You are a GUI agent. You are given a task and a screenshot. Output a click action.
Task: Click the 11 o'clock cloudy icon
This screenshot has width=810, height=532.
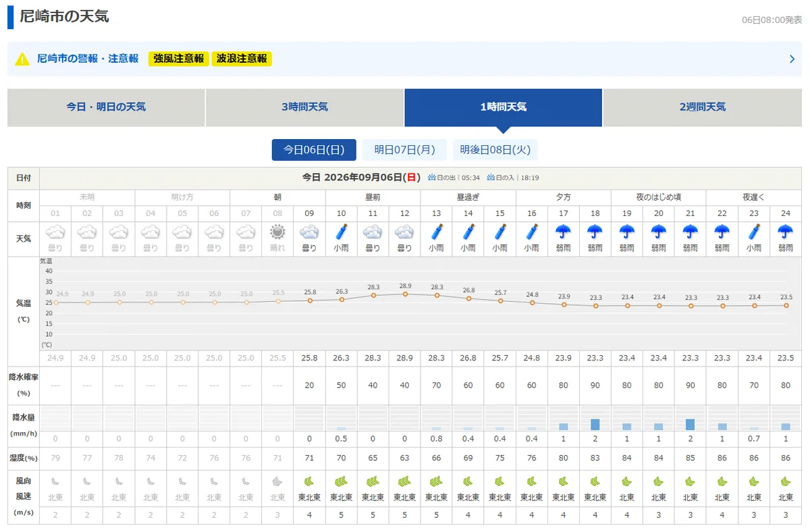pyautogui.click(x=373, y=232)
